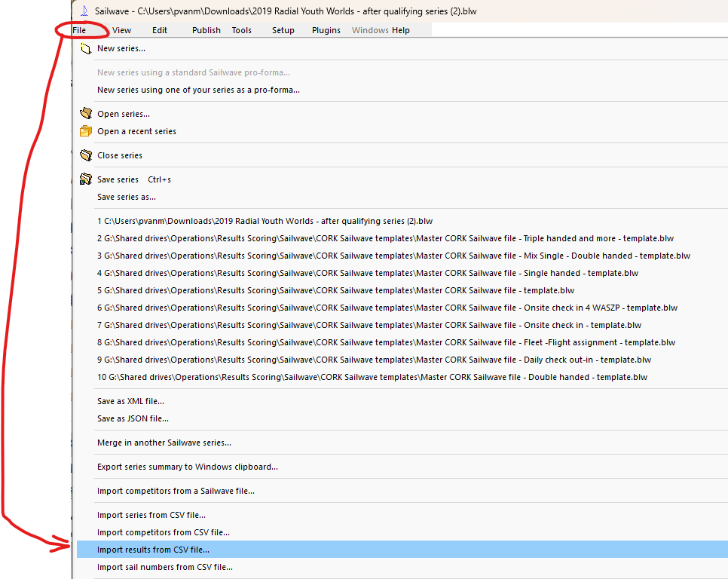Image resolution: width=728 pixels, height=579 pixels.
Task: Select Close series menu entry
Action: 120,155
